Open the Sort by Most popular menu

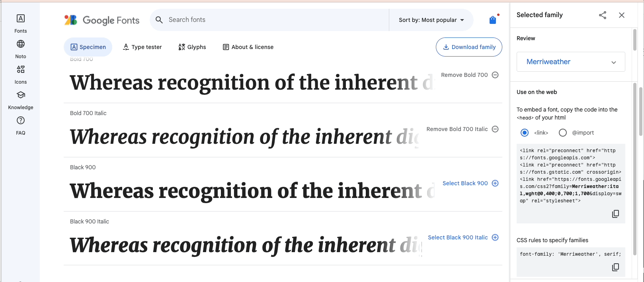431,20
